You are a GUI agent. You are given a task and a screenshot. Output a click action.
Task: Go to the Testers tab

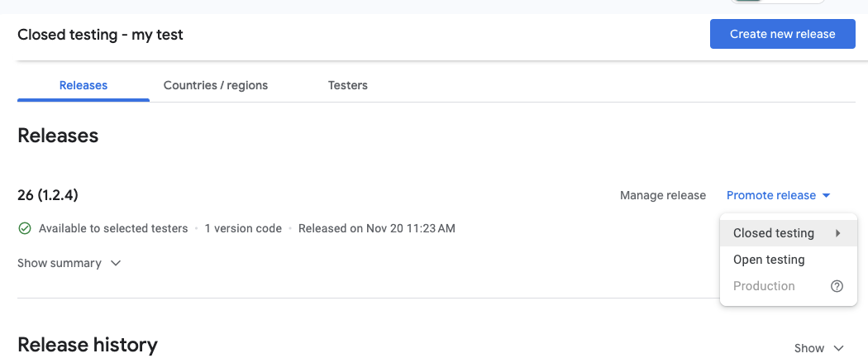pyautogui.click(x=348, y=85)
